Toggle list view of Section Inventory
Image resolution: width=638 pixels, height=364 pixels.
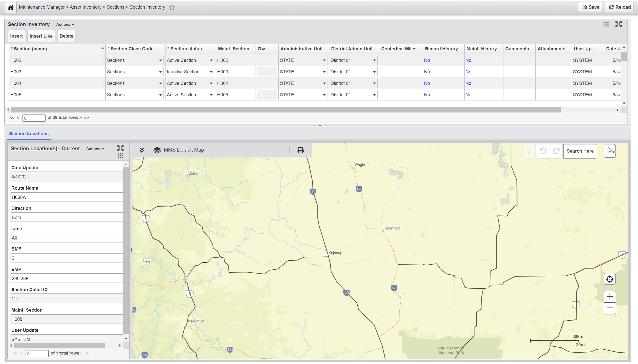point(606,24)
